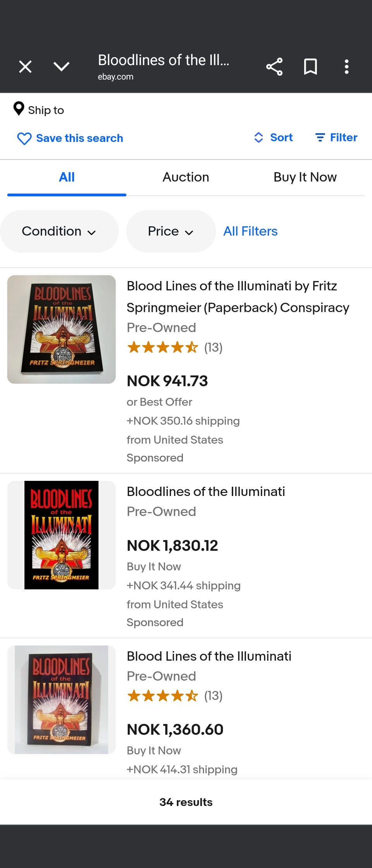Expand the Condition dropdown
The width and height of the screenshot is (372, 868).
(59, 231)
